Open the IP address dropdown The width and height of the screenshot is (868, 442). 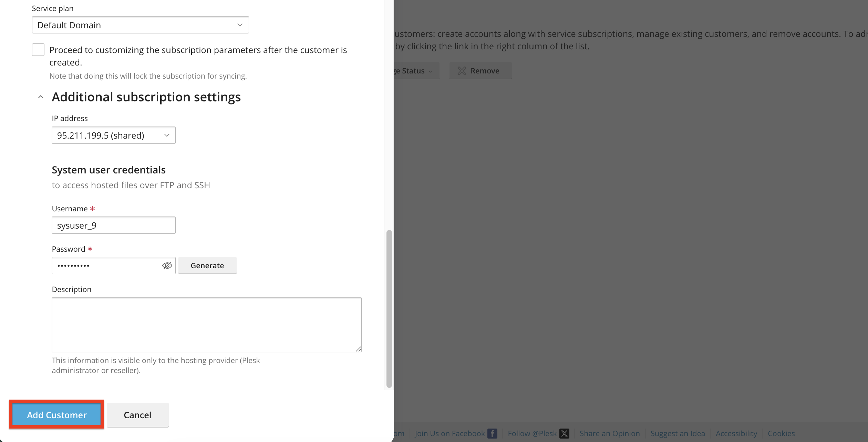(x=114, y=135)
